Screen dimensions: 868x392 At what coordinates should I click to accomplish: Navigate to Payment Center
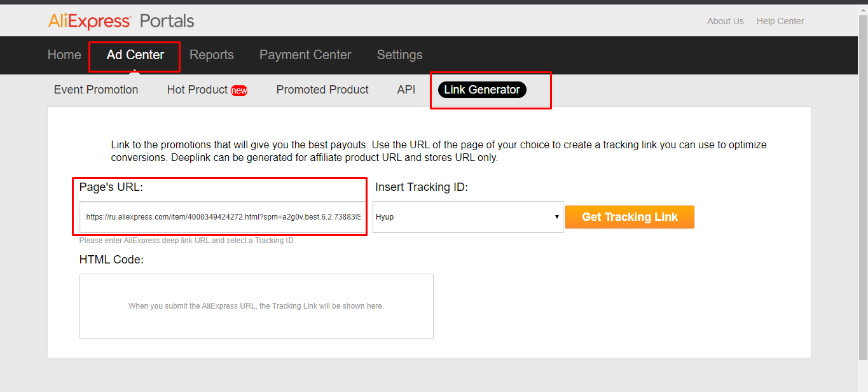point(305,55)
